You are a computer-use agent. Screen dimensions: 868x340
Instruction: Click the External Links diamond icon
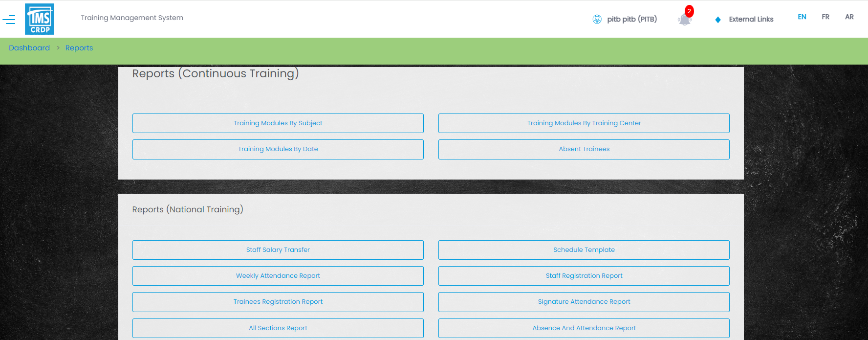717,20
